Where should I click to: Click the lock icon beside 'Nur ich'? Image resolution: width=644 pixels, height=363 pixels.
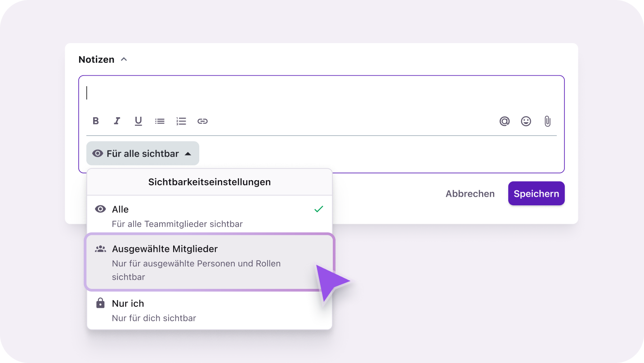(100, 303)
